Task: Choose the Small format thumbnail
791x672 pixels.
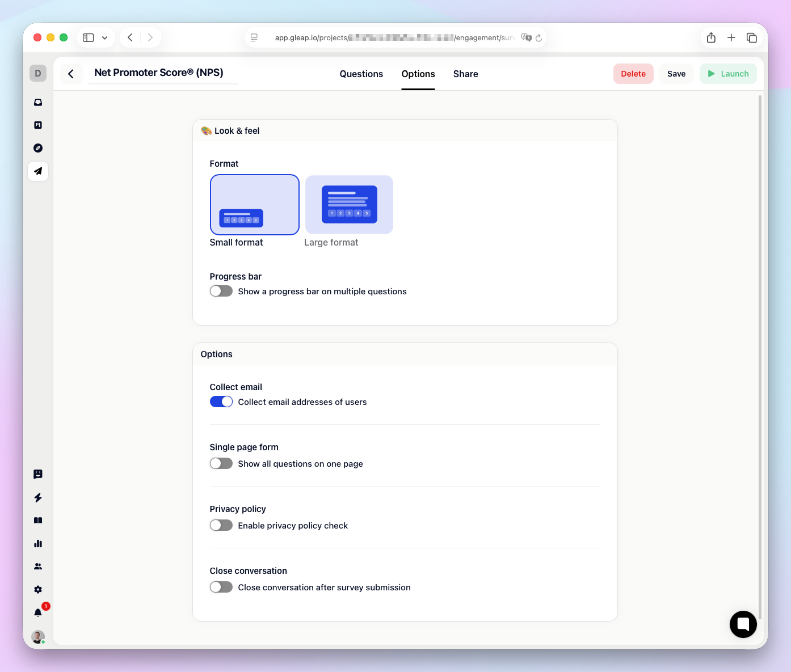Action: [x=255, y=205]
